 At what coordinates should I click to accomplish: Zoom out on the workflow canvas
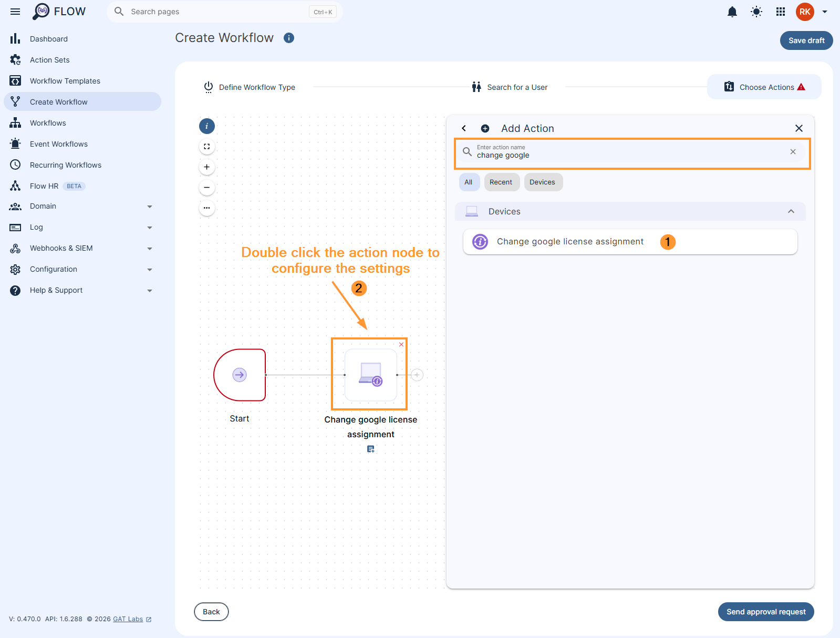(207, 188)
